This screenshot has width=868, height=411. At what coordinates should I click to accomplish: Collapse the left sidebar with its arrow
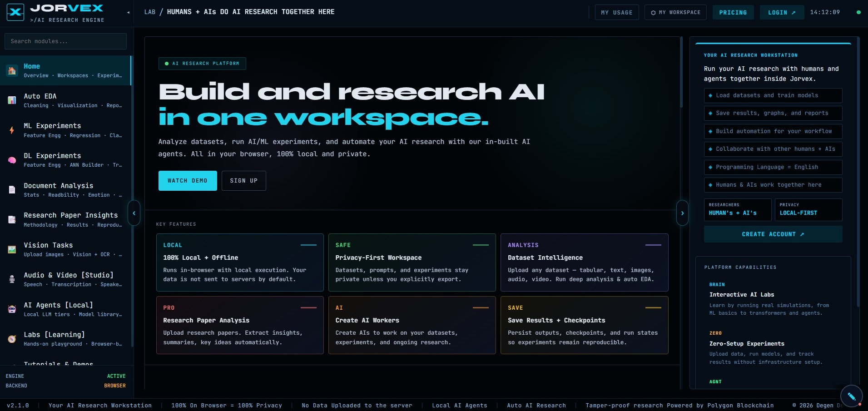click(x=128, y=12)
